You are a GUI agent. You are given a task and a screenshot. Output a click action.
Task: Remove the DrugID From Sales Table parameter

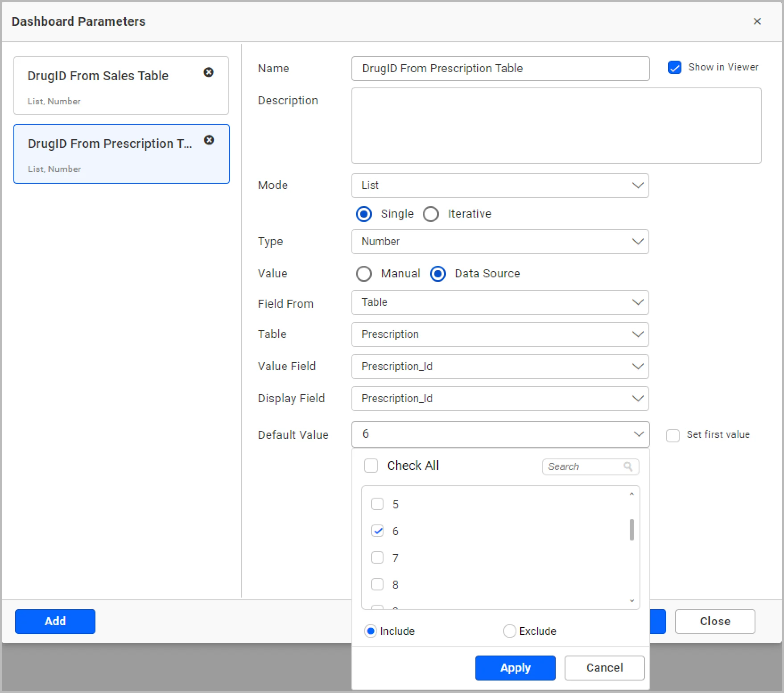coord(209,72)
